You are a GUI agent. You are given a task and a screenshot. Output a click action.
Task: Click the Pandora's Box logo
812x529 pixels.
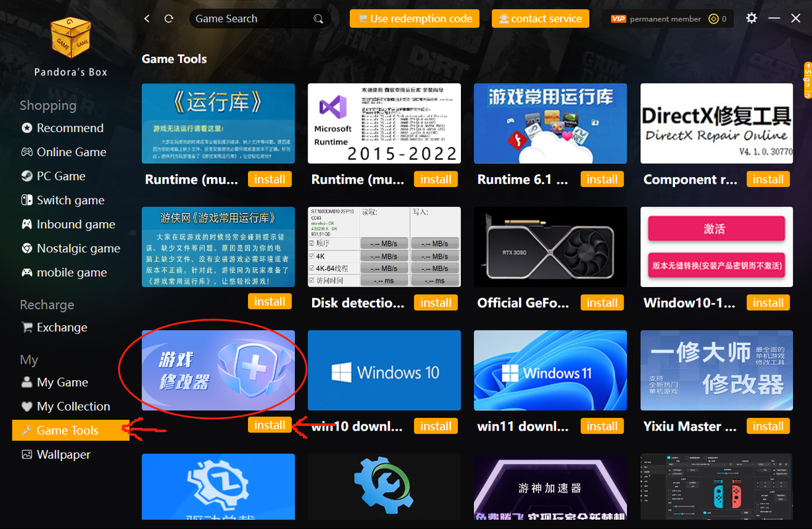pyautogui.click(x=71, y=38)
